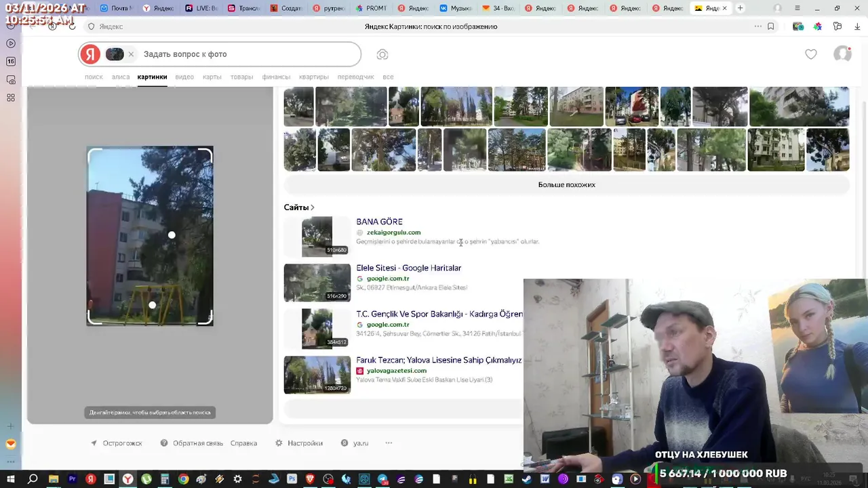
Task: Open ya.ru footer link
Action: click(x=361, y=443)
